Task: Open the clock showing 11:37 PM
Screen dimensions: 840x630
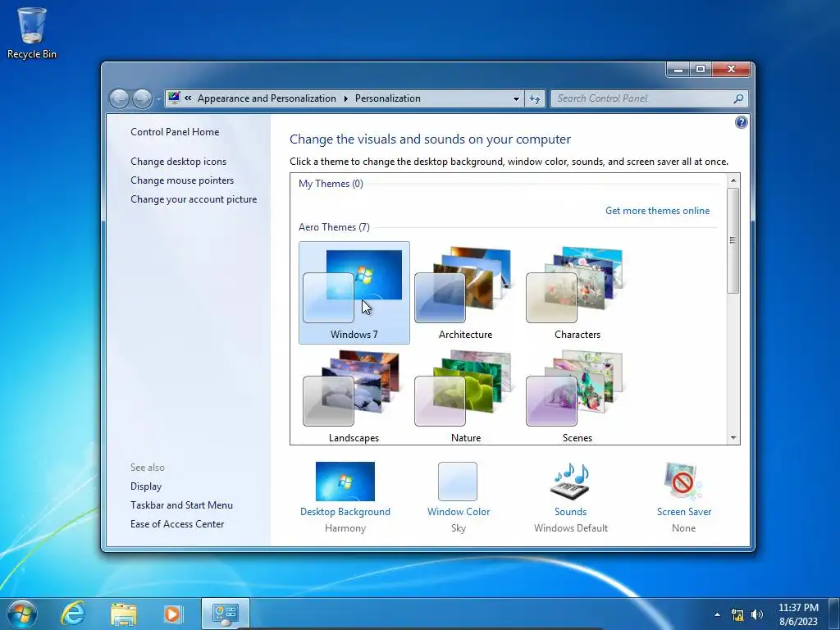Action: pos(798,614)
